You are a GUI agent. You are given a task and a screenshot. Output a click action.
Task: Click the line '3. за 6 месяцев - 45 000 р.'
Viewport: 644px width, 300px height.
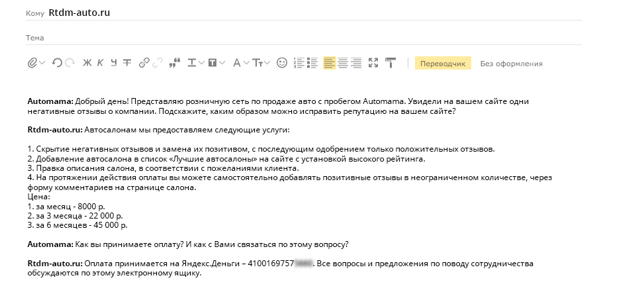click(77, 225)
